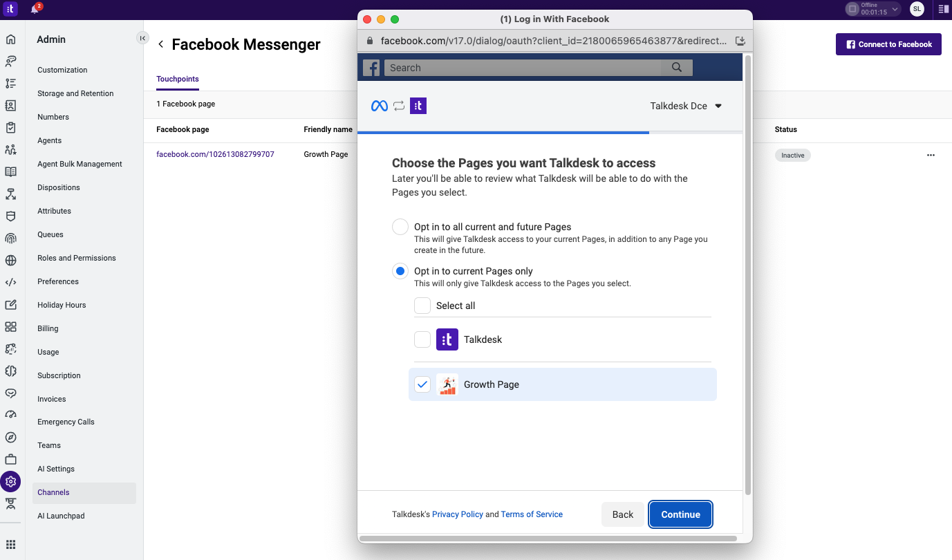Uncheck the Growth Page checkbox
The height and width of the screenshot is (560, 952).
(x=422, y=384)
